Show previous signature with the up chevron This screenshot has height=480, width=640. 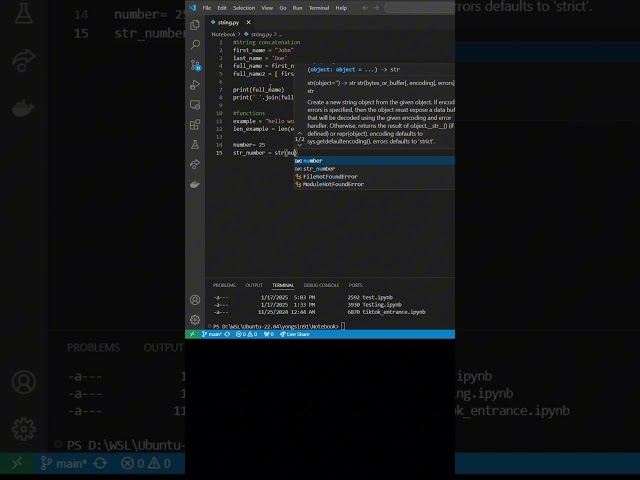click(300, 133)
